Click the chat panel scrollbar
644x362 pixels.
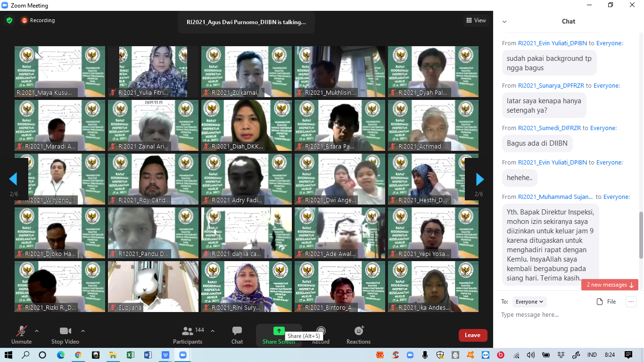641,235
